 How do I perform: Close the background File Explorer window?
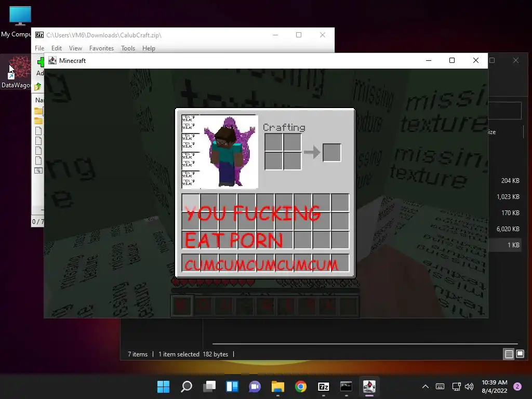tap(516, 60)
